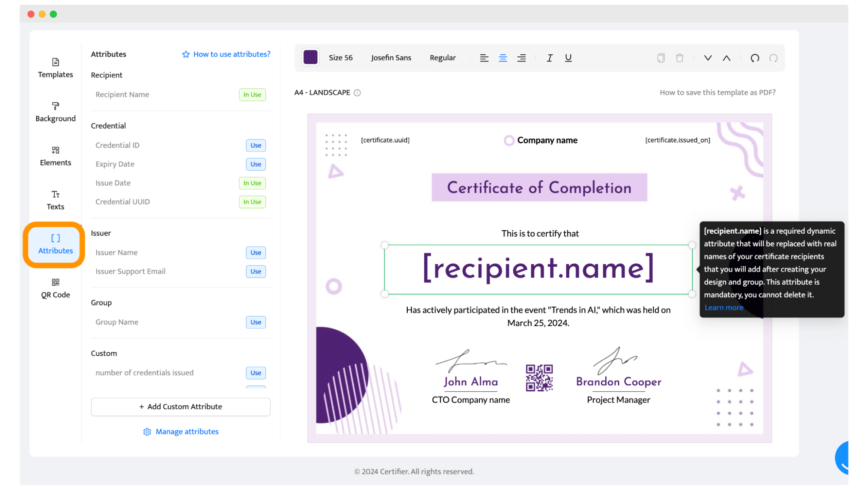Select the [certificate.uuid] placeholder text
Viewport: 868px width, 490px height.
(385, 140)
